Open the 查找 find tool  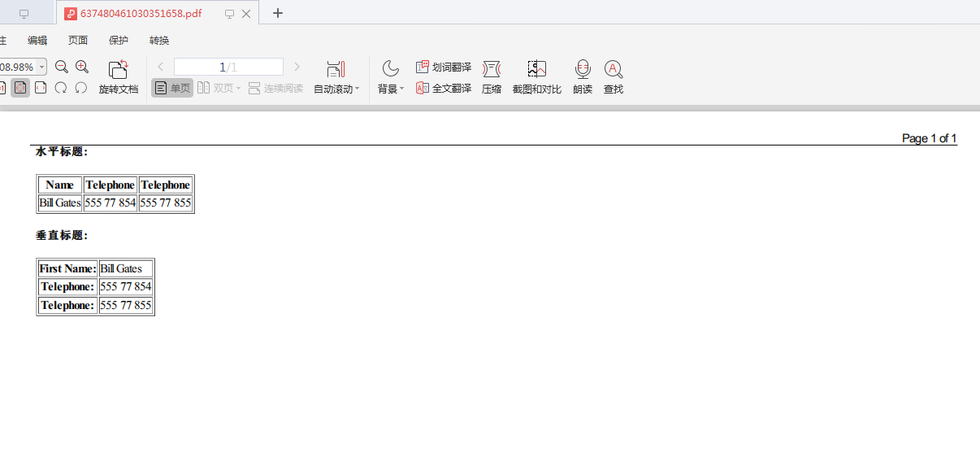614,78
